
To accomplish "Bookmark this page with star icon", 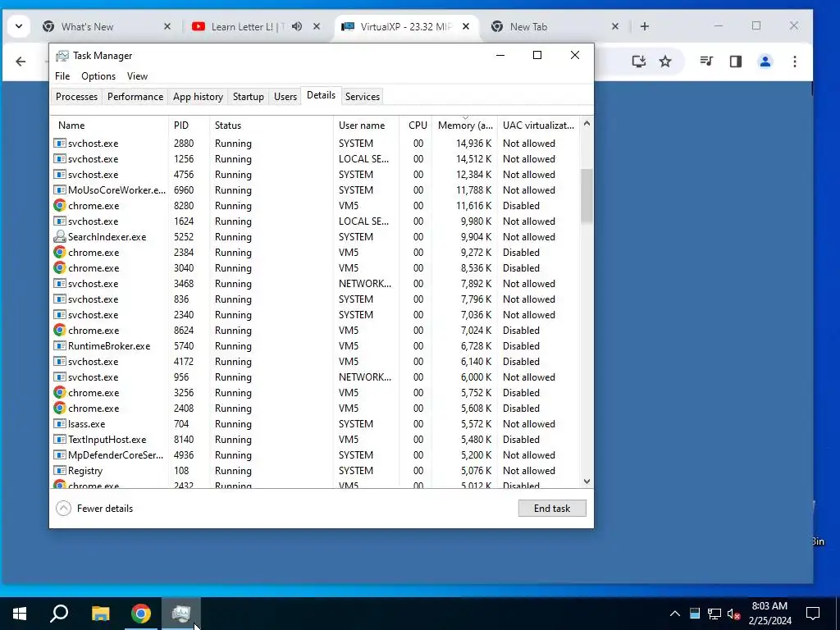I will pyautogui.click(x=664, y=62).
